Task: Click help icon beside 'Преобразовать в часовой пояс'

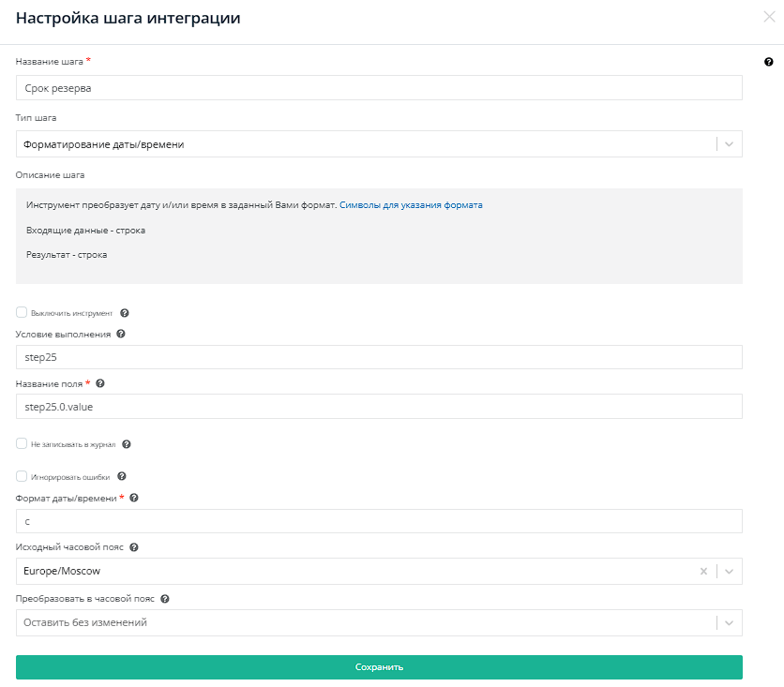Action: click(165, 599)
